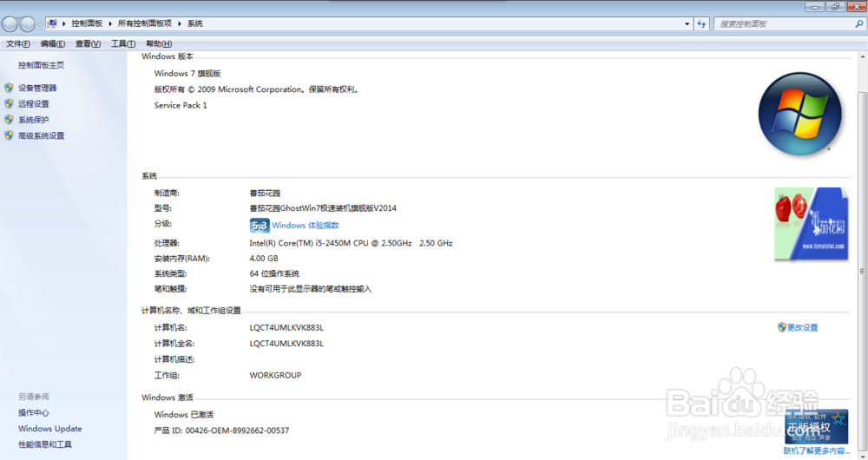This screenshot has height=460, width=868.
Task: Click 更改设置 link
Action: (x=802, y=327)
